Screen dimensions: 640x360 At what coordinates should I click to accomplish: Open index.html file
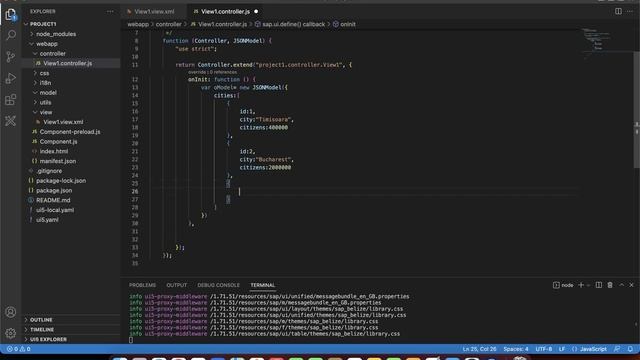coord(54,151)
